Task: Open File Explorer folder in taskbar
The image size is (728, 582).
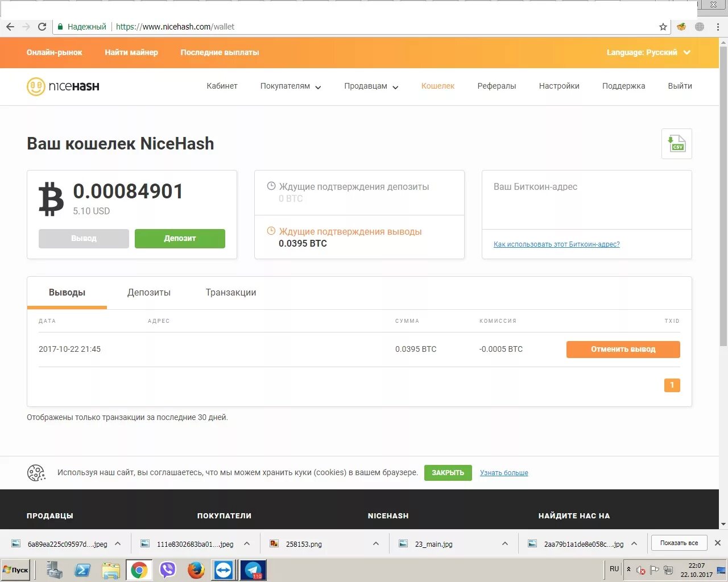Action: (111, 570)
